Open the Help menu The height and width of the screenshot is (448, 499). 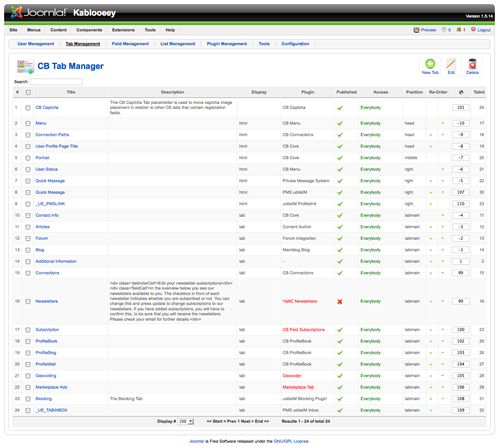170,30
